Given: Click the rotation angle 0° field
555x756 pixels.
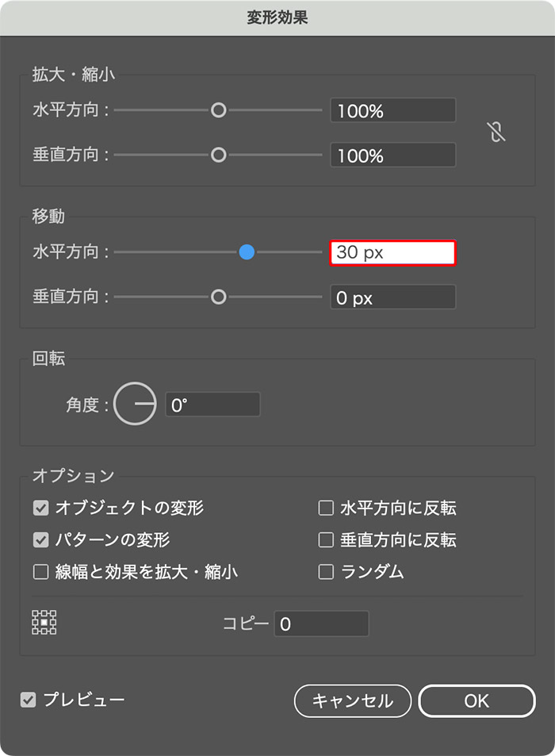Looking at the screenshot, I should [x=212, y=405].
